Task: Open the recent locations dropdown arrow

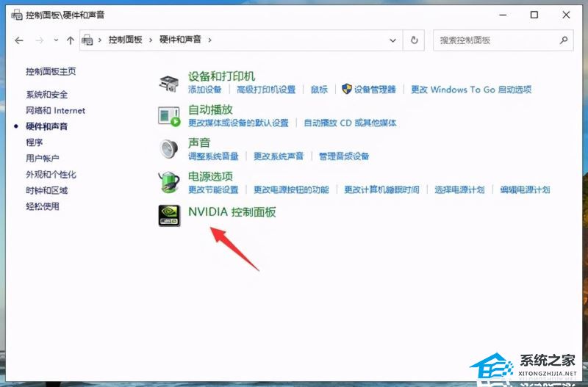Action: coord(55,40)
